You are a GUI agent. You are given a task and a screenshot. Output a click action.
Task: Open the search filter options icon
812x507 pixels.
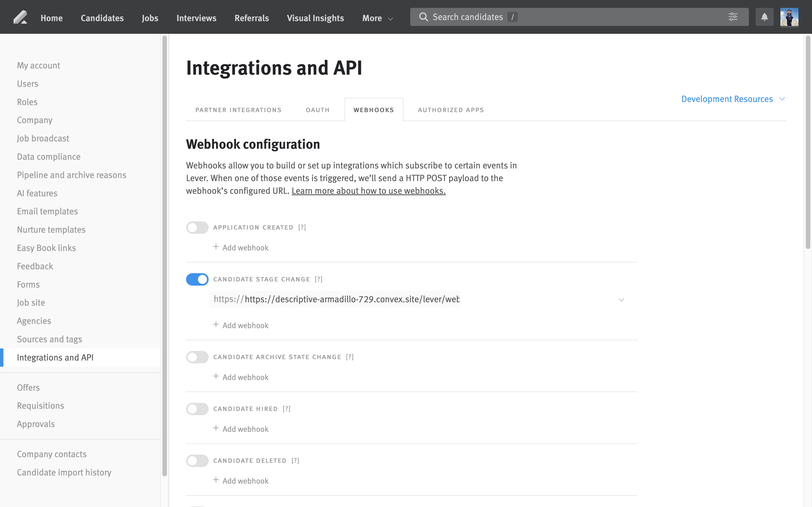click(x=733, y=17)
